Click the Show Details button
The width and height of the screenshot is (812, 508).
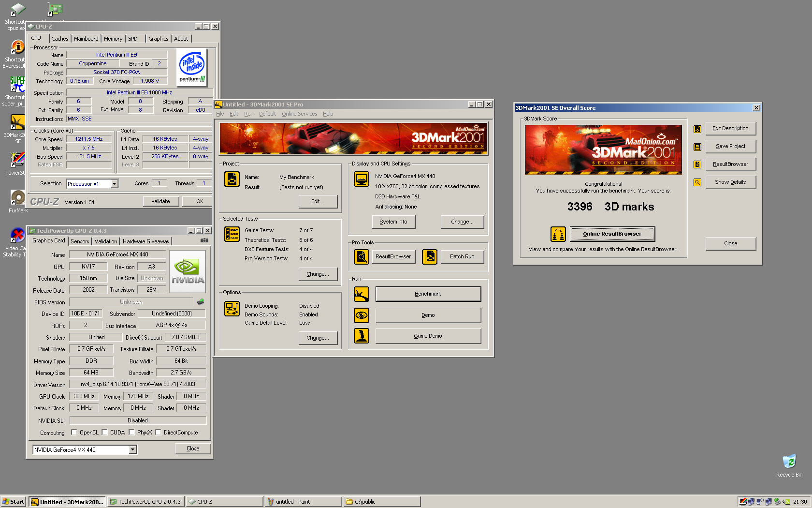(730, 182)
